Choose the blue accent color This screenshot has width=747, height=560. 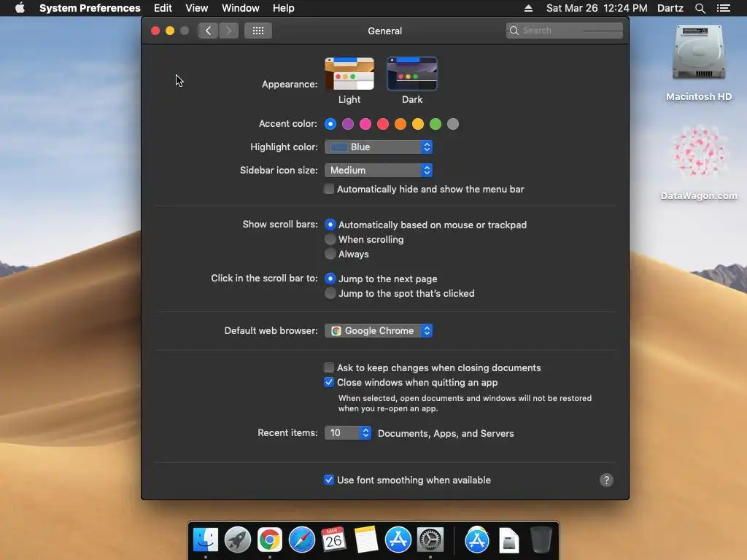pos(330,124)
